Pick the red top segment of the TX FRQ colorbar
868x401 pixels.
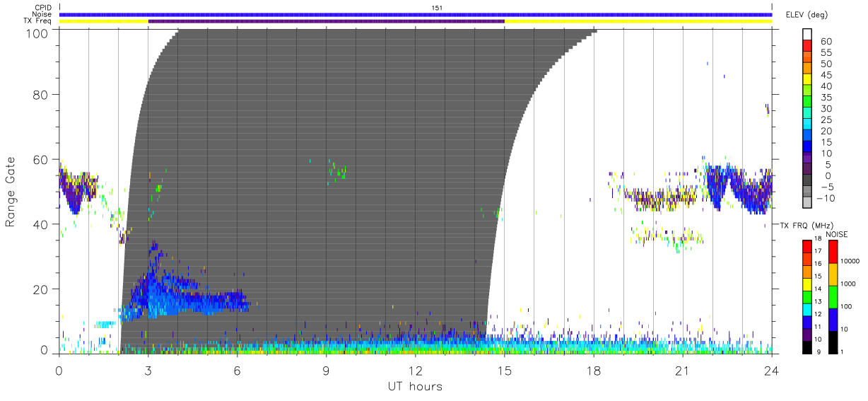click(807, 247)
